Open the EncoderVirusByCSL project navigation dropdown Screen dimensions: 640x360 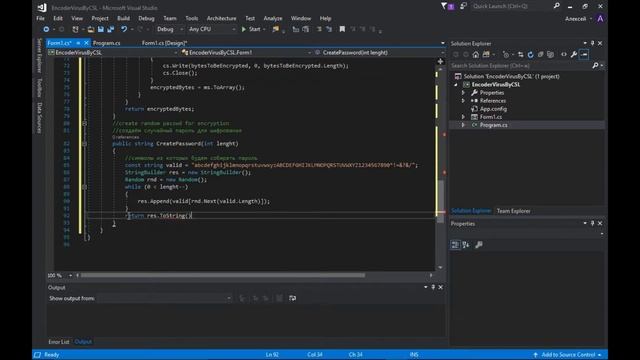pos(113,53)
